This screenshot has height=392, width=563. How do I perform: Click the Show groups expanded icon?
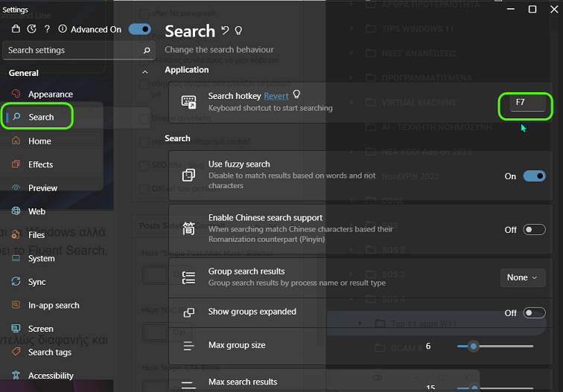pyautogui.click(x=188, y=312)
